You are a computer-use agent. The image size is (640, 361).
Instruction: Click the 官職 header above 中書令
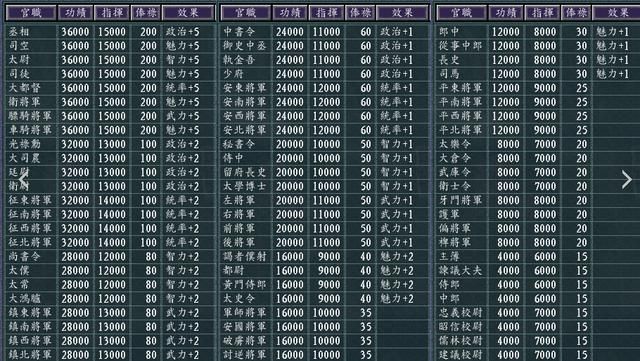[x=246, y=13]
